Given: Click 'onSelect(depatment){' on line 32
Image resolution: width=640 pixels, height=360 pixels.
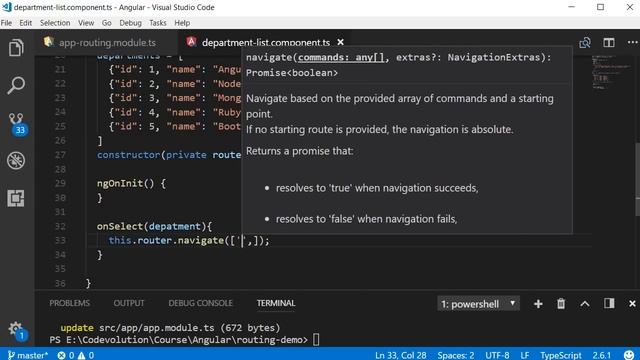Looking at the screenshot, I should [154, 226].
